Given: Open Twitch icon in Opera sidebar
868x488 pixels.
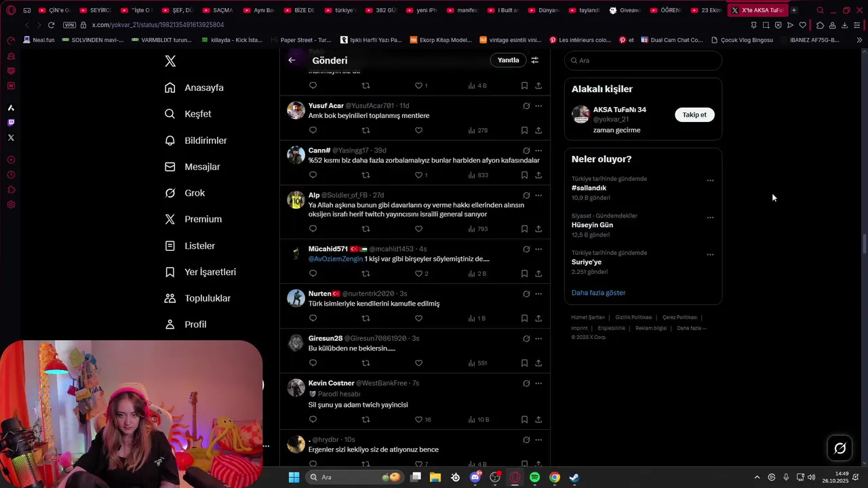Looking at the screenshot, I should [11, 123].
